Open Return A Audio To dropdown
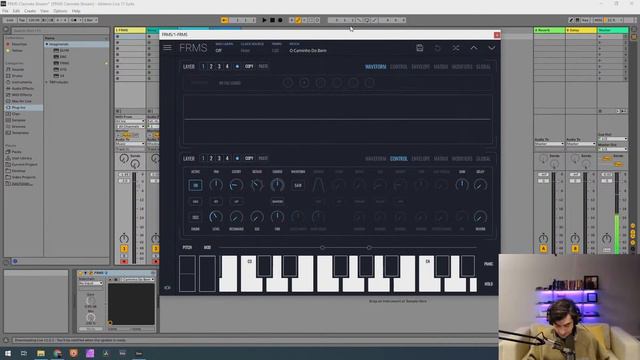This screenshot has width=640, height=360. click(549, 144)
